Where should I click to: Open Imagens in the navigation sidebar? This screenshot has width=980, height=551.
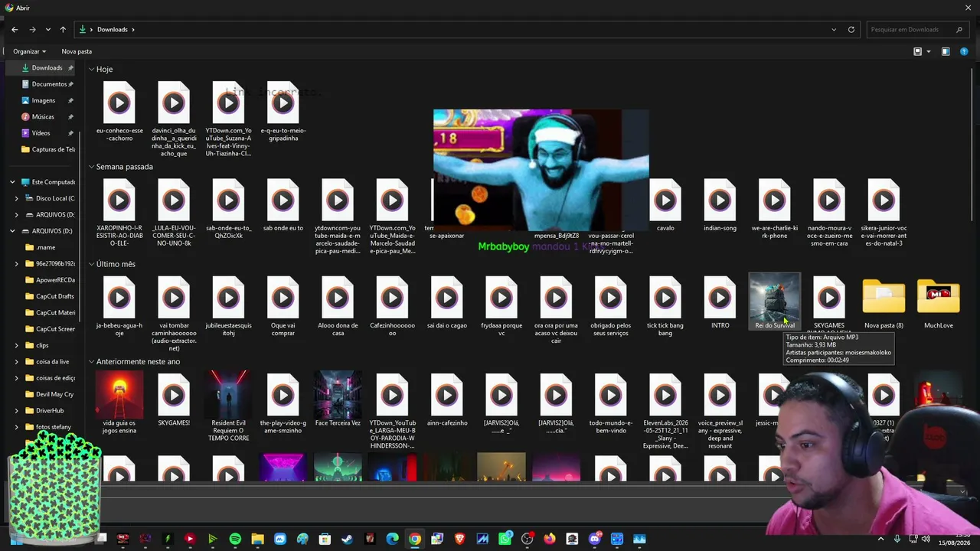point(43,100)
